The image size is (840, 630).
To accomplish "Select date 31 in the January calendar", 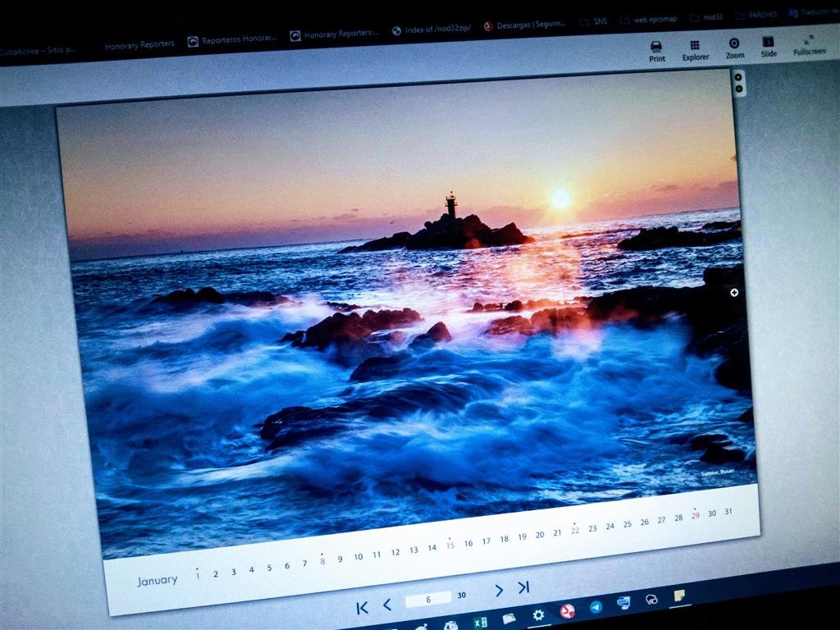I will point(728,512).
